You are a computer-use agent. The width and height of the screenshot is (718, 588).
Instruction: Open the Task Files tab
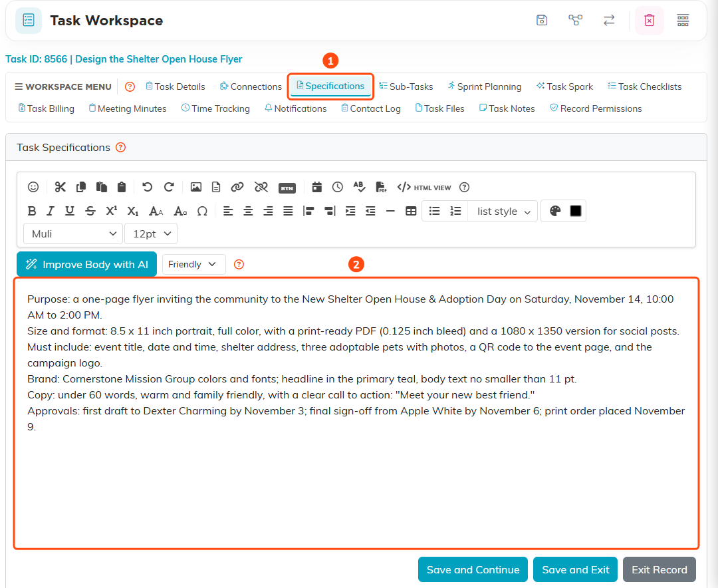click(x=439, y=108)
